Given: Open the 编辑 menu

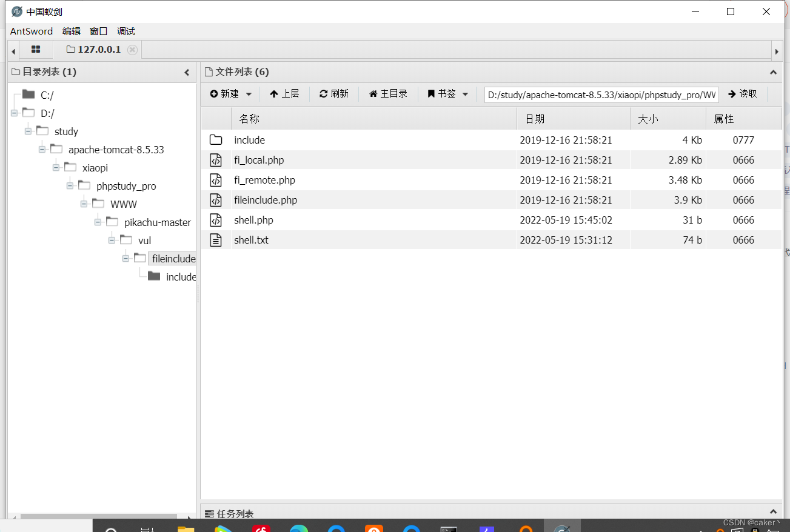Looking at the screenshot, I should click(72, 31).
